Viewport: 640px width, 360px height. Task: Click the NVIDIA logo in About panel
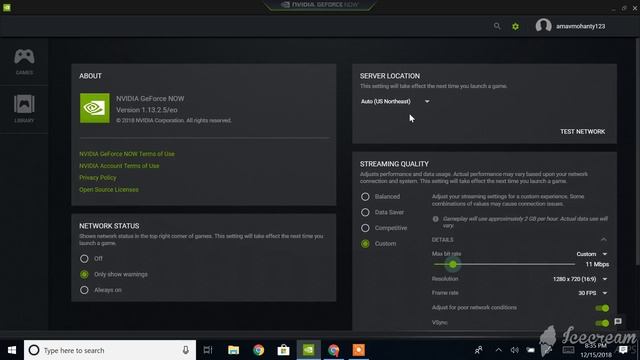tap(95, 108)
